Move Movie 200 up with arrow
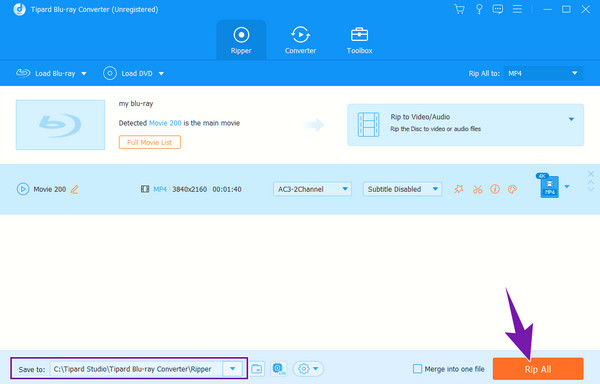Viewport: 600px width, 384px height. click(x=591, y=182)
